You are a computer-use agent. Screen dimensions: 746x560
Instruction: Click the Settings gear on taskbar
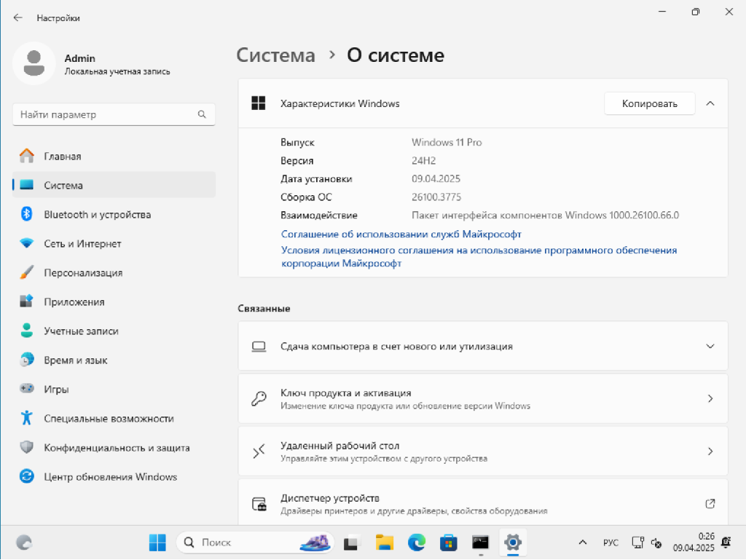pyautogui.click(x=513, y=543)
